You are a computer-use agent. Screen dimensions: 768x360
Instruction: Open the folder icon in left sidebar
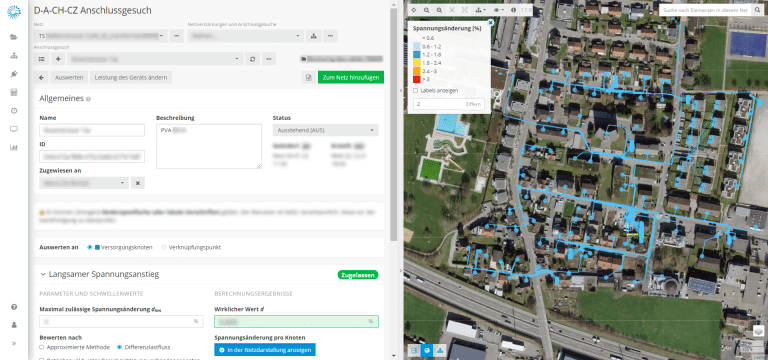(14, 37)
